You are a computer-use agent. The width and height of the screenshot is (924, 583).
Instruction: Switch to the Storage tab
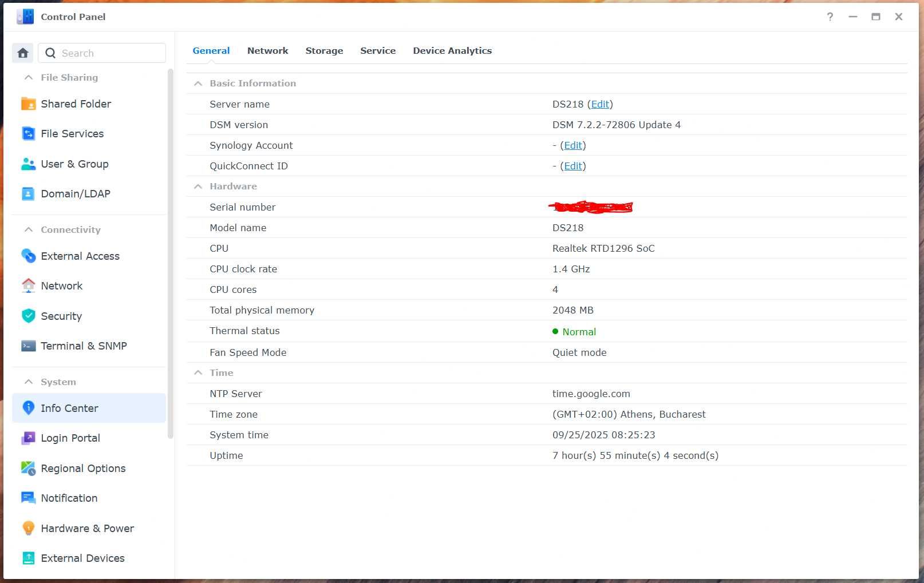point(324,50)
